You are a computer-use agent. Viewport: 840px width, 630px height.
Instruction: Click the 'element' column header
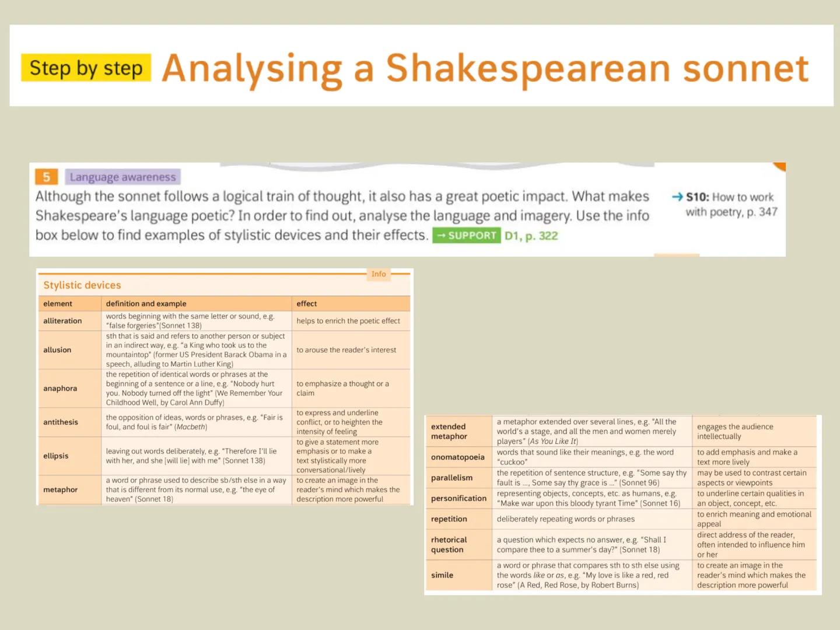coord(58,304)
